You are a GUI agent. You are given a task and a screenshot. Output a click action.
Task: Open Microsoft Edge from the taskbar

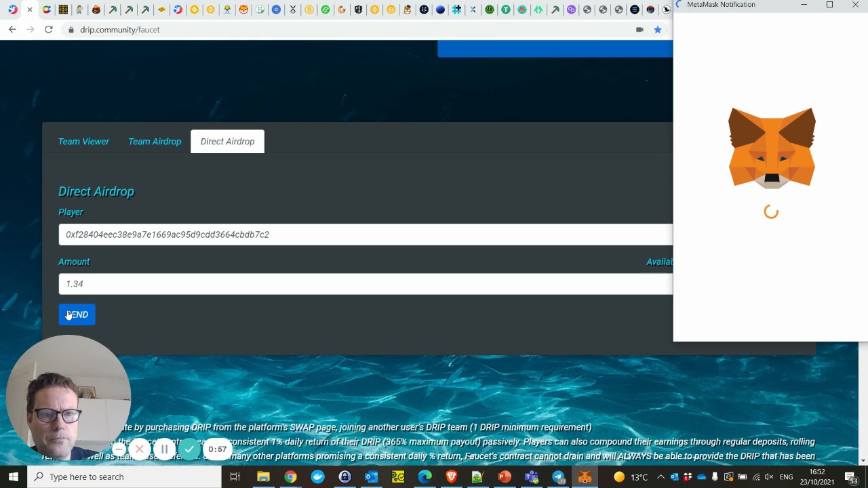425,476
